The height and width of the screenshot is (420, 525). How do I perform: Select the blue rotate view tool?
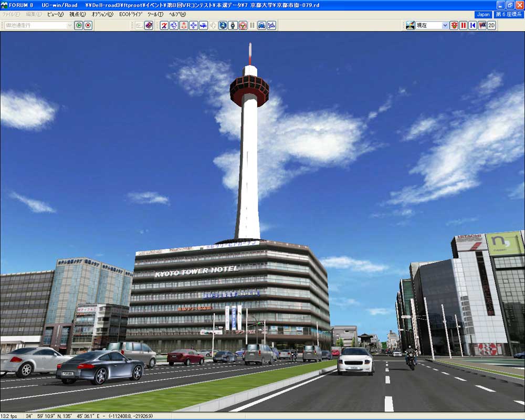(174, 25)
